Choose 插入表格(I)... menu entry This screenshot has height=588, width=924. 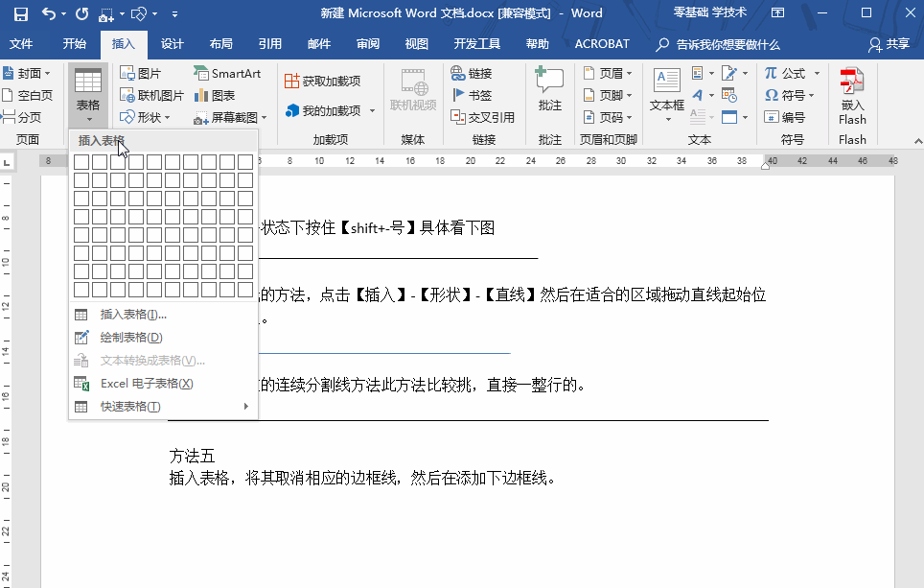click(163, 315)
